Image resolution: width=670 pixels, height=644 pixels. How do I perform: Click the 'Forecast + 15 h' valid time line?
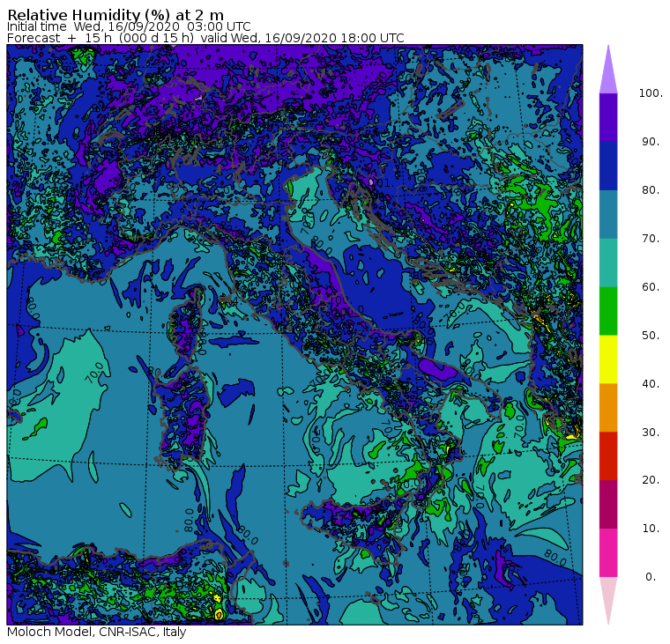(x=205, y=38)
